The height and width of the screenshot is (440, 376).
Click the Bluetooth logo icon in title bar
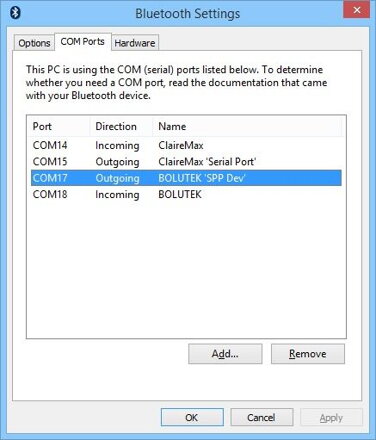pyautogui.click(x=15, y=13)
